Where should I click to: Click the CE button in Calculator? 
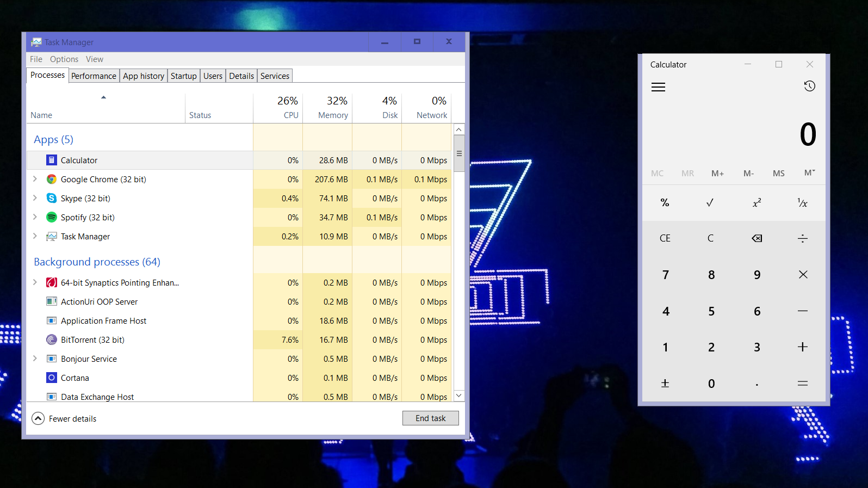(x=665, y=238)
